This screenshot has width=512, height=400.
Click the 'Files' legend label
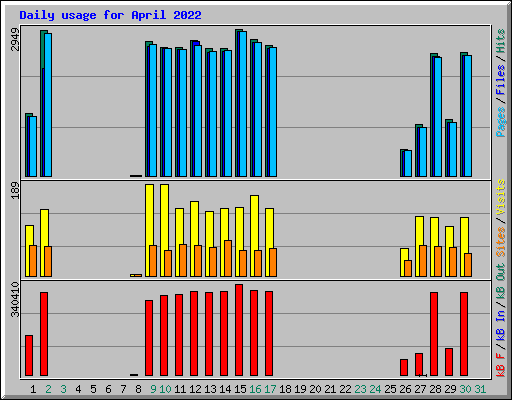click(x=501, y=80)
